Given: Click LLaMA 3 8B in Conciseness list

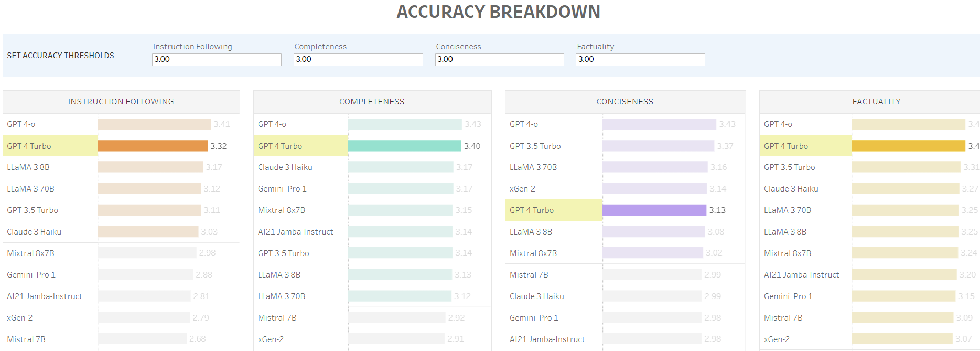Looking at the screenshot, I should pos(531,232).
